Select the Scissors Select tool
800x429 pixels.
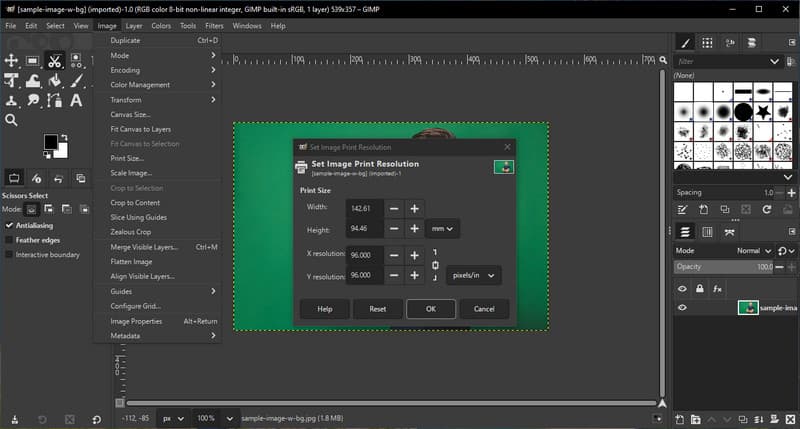(x=54, y=61)
